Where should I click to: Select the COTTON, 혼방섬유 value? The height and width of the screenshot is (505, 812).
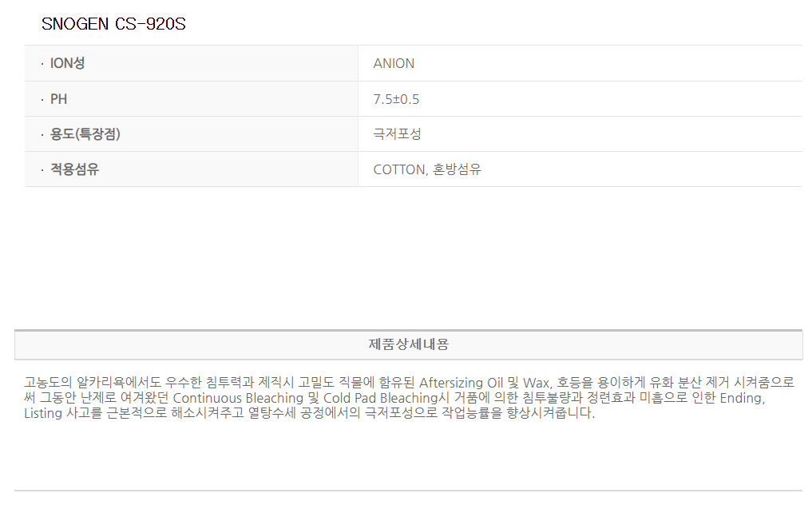427,169
